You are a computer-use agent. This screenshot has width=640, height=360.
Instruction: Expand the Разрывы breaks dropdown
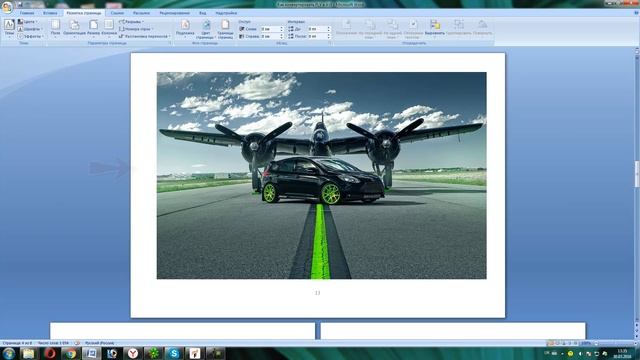132,22
